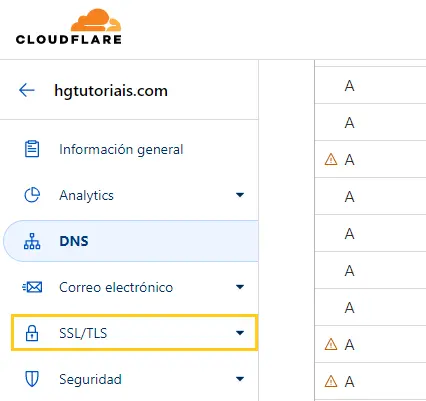Expand the Analytics dropdown arrow
Viewport: 426px width, 401px height.
(x=240, y=195)
